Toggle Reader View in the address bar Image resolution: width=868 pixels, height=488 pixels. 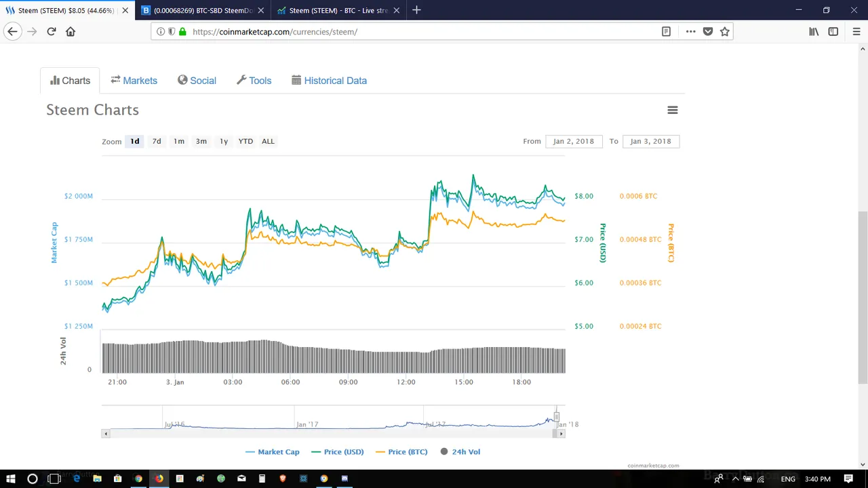(x=666, y=31)
